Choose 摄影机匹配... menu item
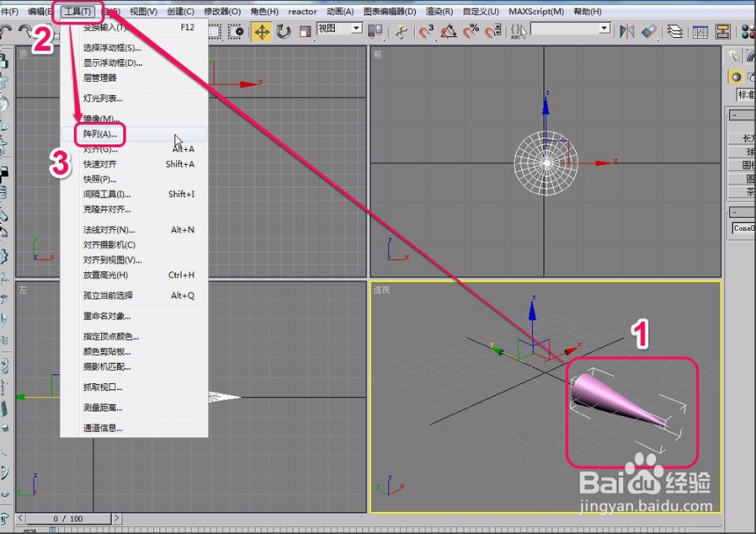756x534 pixels. (x=134, y=366)
